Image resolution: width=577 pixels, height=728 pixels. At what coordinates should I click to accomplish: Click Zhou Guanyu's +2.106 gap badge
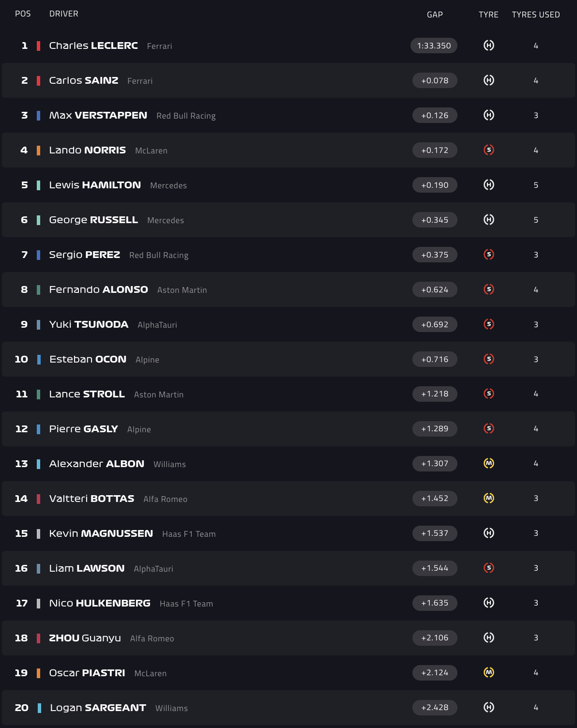click(x=435, y=637)
